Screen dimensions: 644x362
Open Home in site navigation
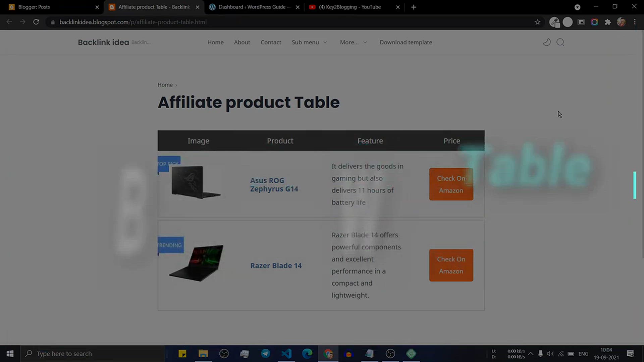215,42
